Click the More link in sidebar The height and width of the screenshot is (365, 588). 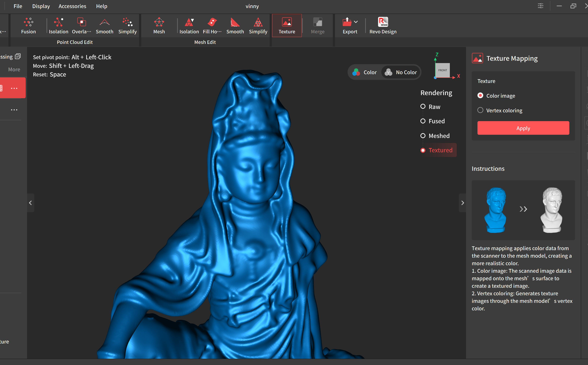(14, 70)
